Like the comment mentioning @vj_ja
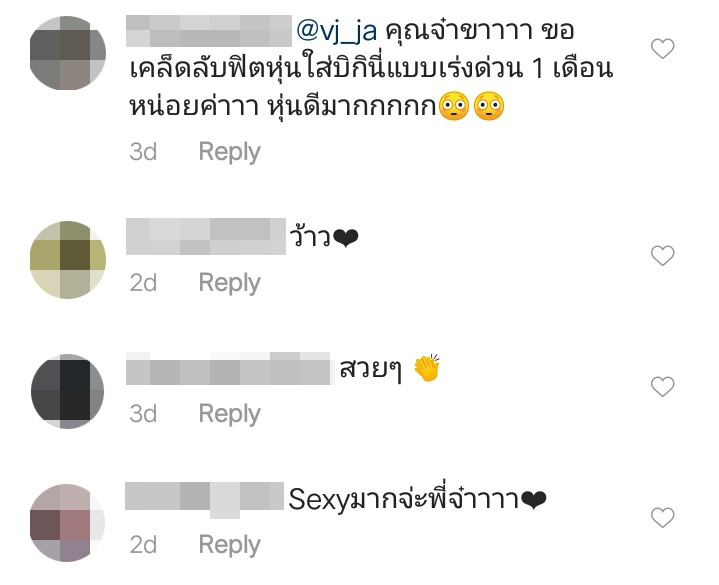Viewport: 719px width, 585px height. 663,49
